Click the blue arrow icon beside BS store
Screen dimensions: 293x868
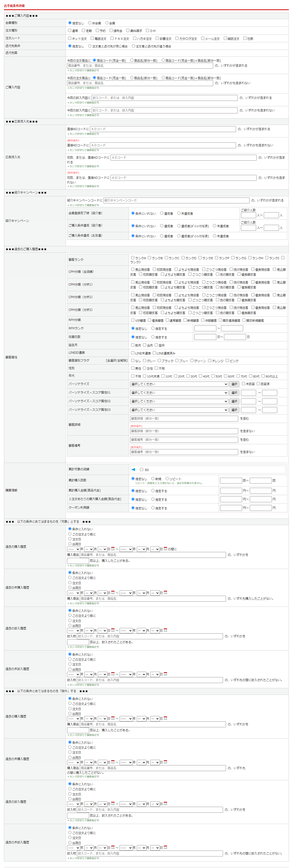coord(133,469)
